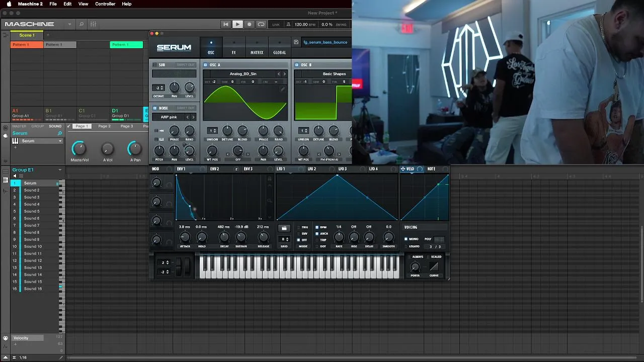Open the LFO shape folder icon
The width and height of the screenshot is (644, 362).
click(x=284, y=228)
